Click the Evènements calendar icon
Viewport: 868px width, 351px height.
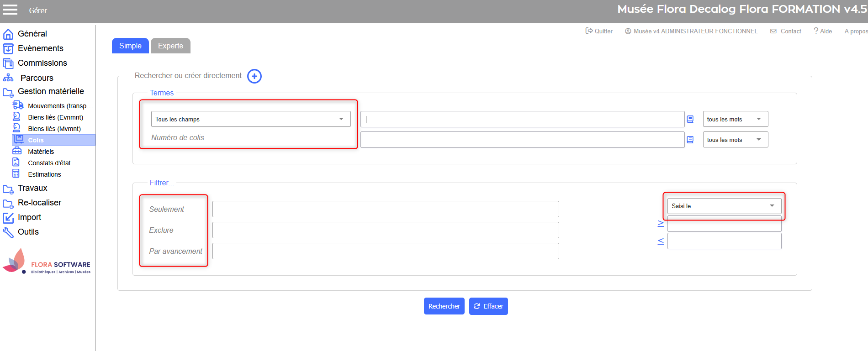pos(8,49)
